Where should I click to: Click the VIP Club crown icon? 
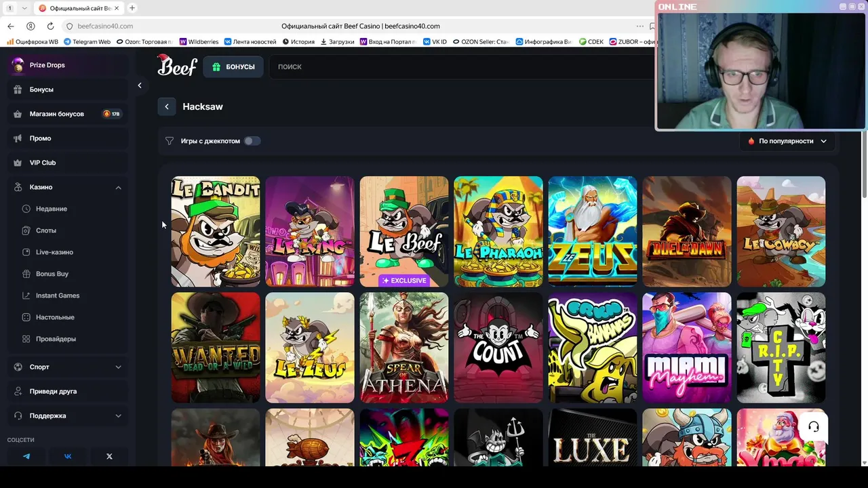(18, 163)
